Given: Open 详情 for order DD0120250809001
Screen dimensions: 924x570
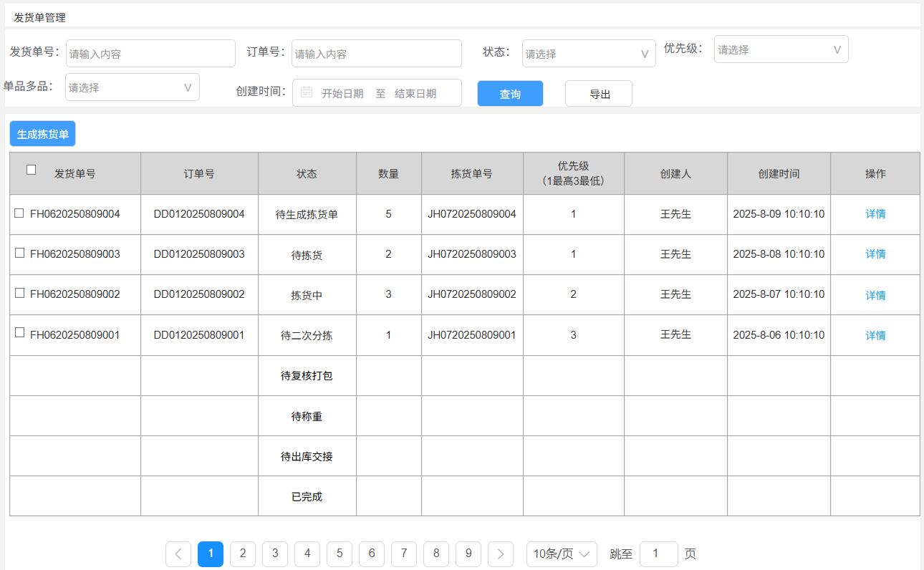Looking at the screenshot, I should tap(875, 335).
